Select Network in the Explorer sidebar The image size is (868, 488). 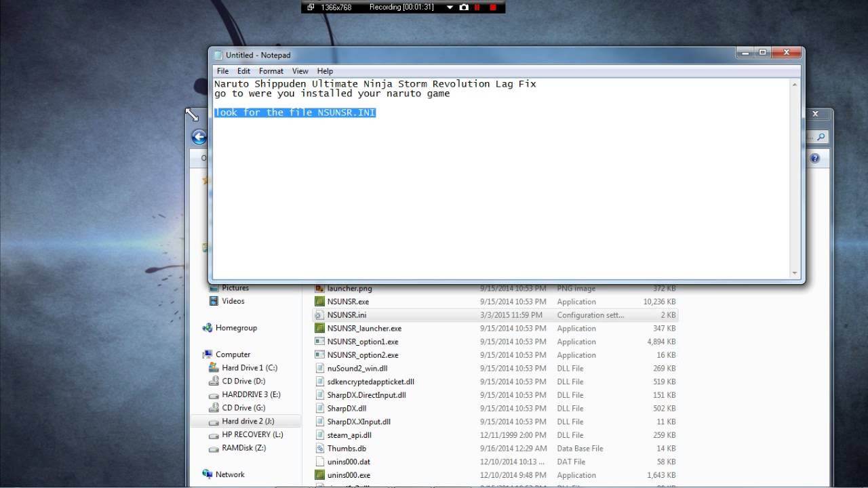click(230, 474)
